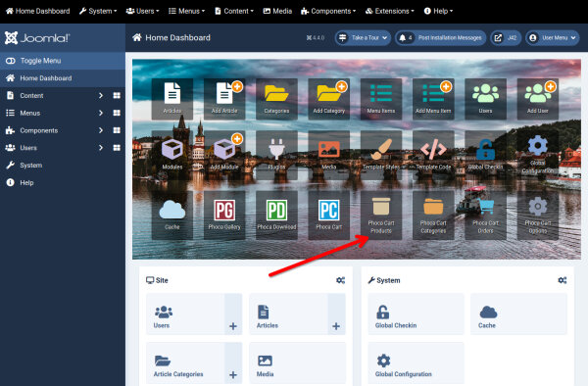The height and width of the screenshot is (386, 588).
Task: Click the Global Checkin padlock icon in banner
Action: tap(485, 155)
